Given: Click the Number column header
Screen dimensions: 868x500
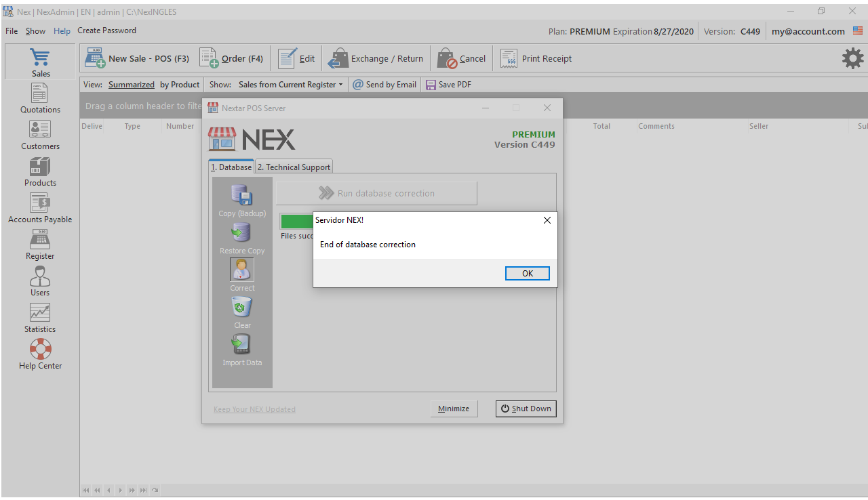Looking at the screenshot, I should click(x=180, y=126).
